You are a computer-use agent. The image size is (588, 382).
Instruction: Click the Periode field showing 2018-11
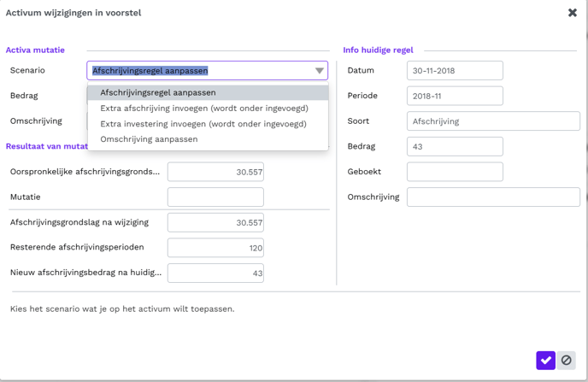point(455,96)
